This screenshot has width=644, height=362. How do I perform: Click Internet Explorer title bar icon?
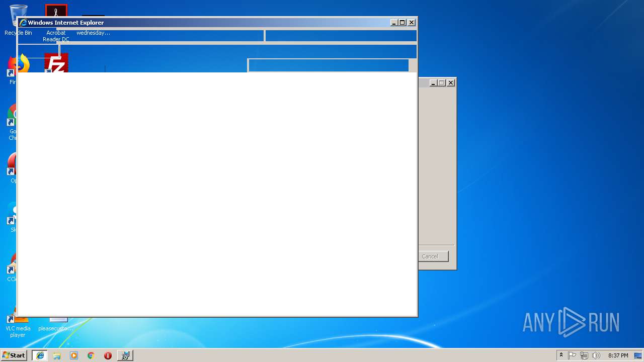(23, 23)
